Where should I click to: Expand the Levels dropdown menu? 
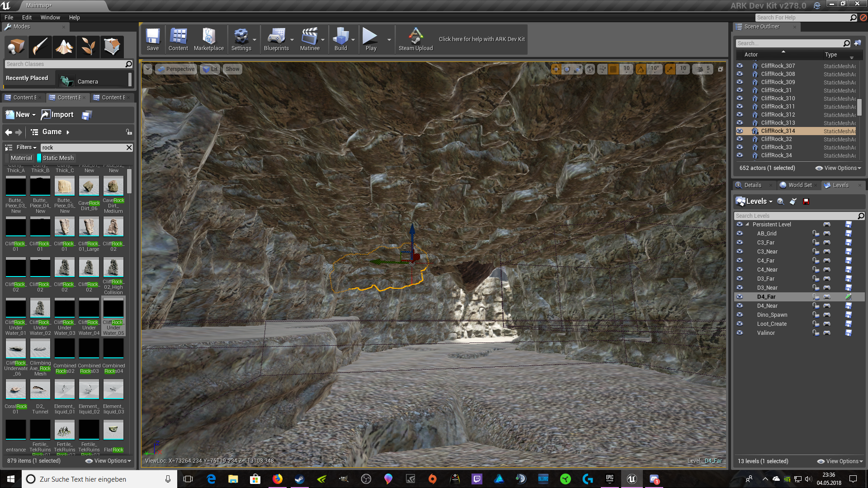[x=755, y=202]
